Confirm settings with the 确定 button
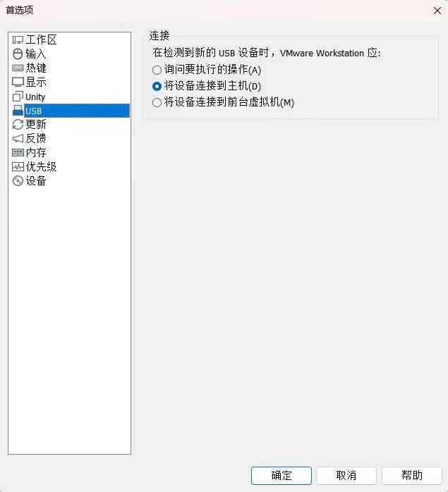This screenshot has width=448, height=492. (x=281, y=475)
